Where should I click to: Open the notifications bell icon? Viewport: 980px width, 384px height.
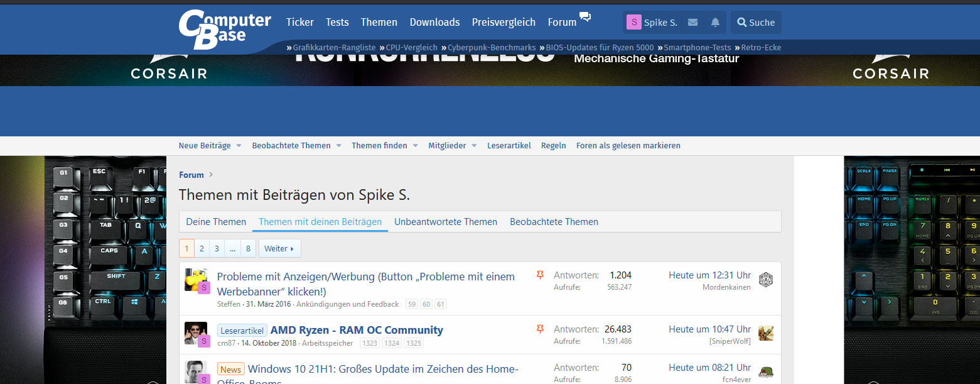click(x=715, y=23)
